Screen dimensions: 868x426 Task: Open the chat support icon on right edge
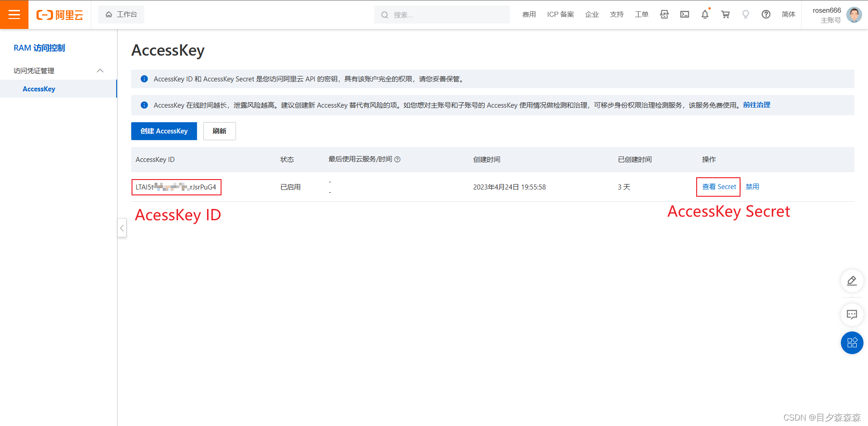pos(852,315)
